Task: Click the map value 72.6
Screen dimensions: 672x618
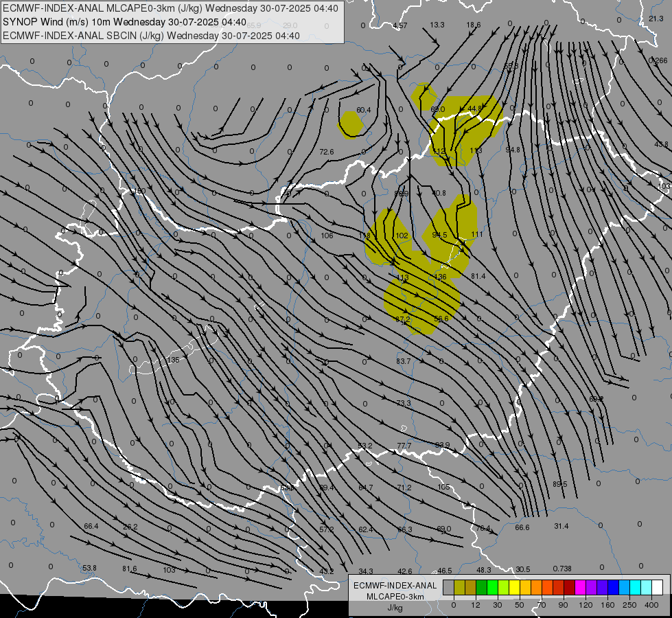Action: 327,152
